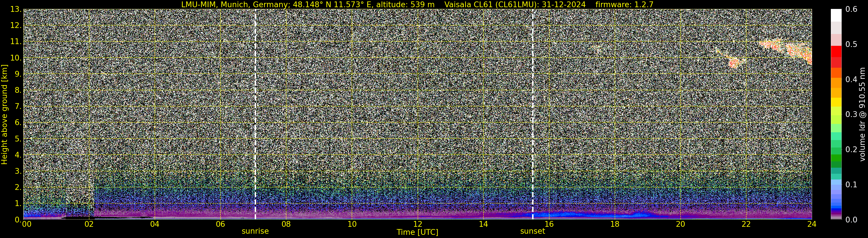Click the height axis tick '9.'
The height and width of the screenshot is (238, 868).
click(x=18, y=74)
